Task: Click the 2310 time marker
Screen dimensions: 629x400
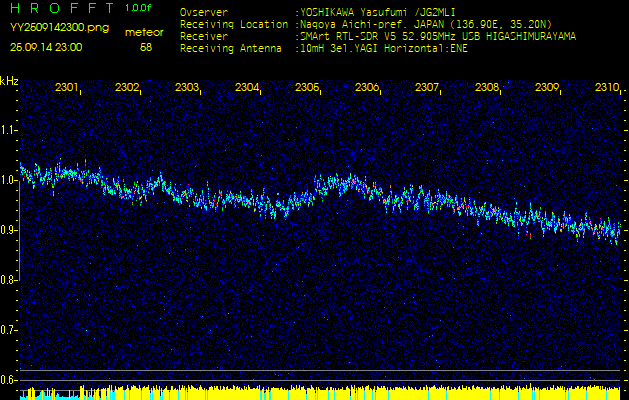Action: (x=606, y=88)
